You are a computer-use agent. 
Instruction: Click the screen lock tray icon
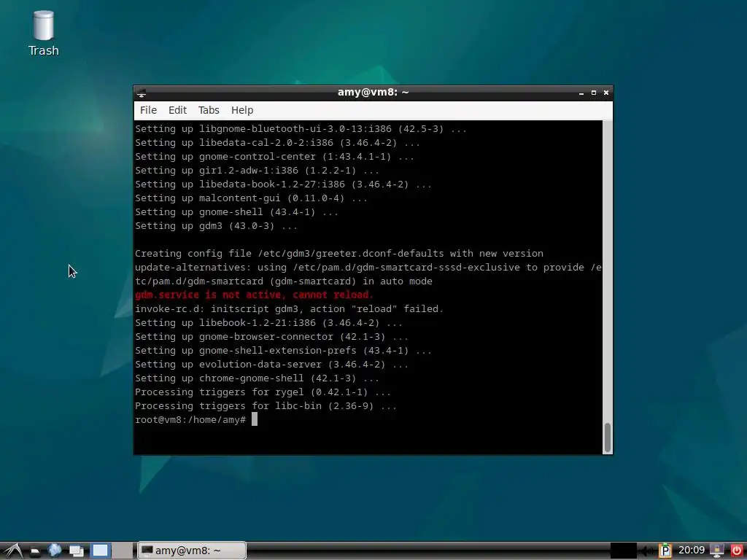point(717,551)
